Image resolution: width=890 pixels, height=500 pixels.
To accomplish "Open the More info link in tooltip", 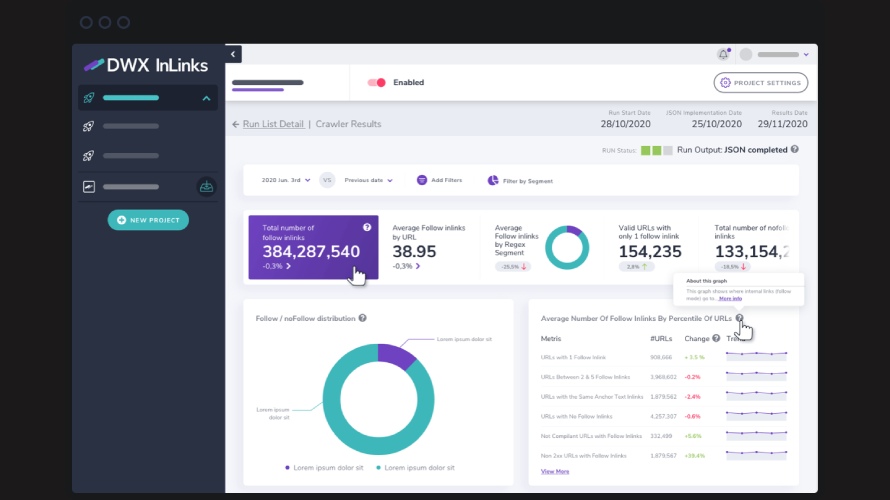I will click(730, 299).
